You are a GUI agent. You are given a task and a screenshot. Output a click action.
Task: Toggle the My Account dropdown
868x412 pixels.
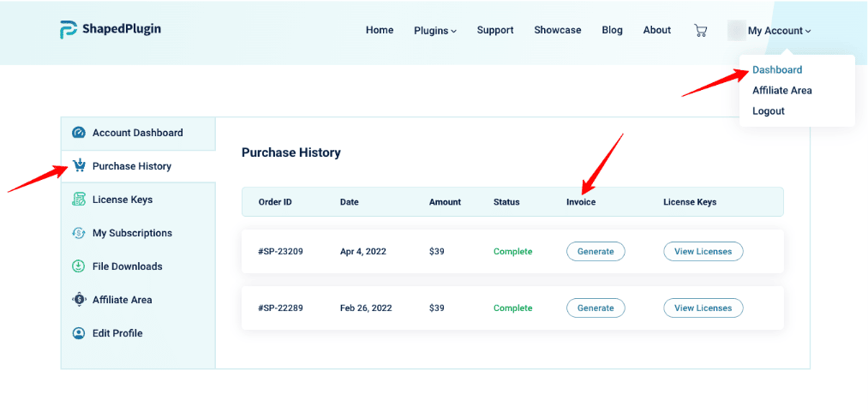[778, 31]
